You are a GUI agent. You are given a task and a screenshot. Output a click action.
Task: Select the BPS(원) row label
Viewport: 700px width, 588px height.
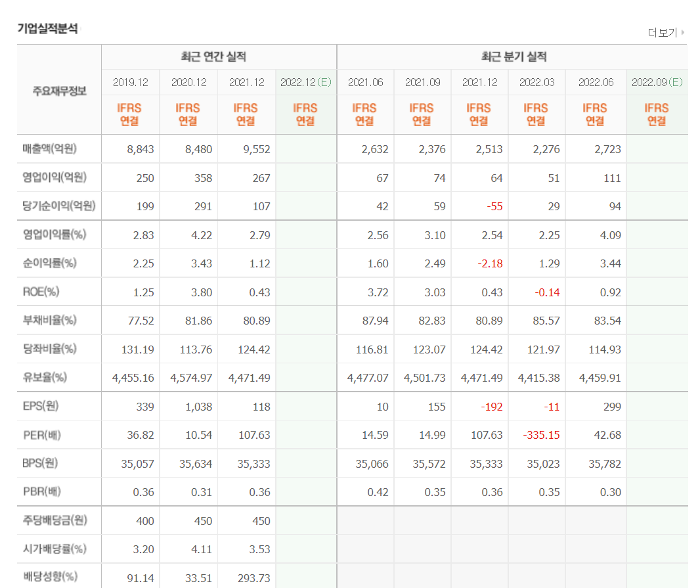[x=40, y=463]
